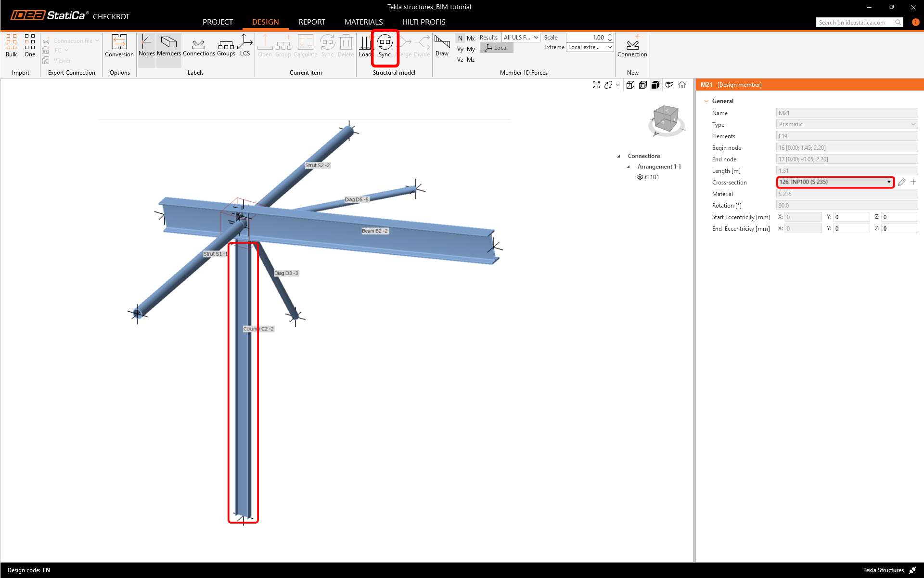Click the edit cross-section pencil icon
The image size is (924, 578).
pyautogui.click(x=901, y=182)
